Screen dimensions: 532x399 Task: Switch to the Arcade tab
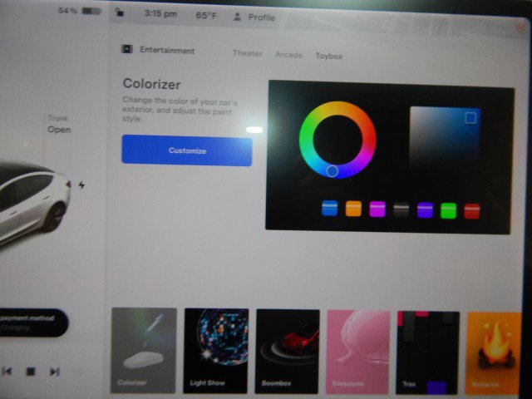pos(288,55)
